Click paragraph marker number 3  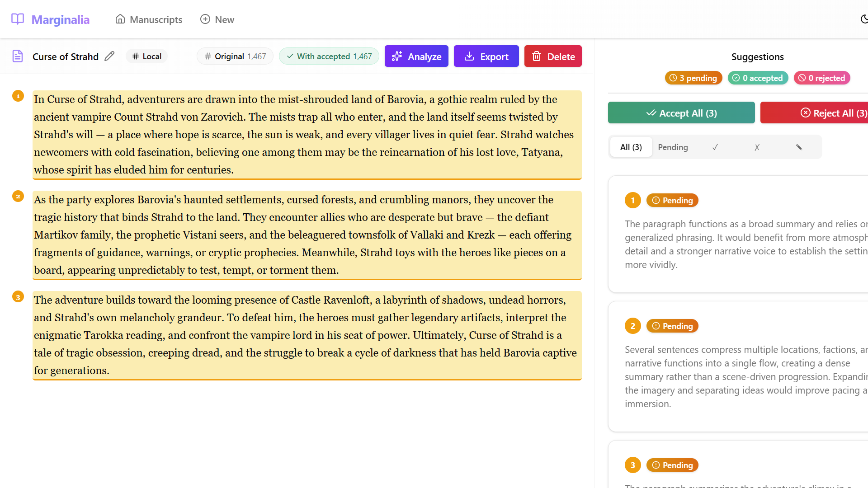coord(18,297)
